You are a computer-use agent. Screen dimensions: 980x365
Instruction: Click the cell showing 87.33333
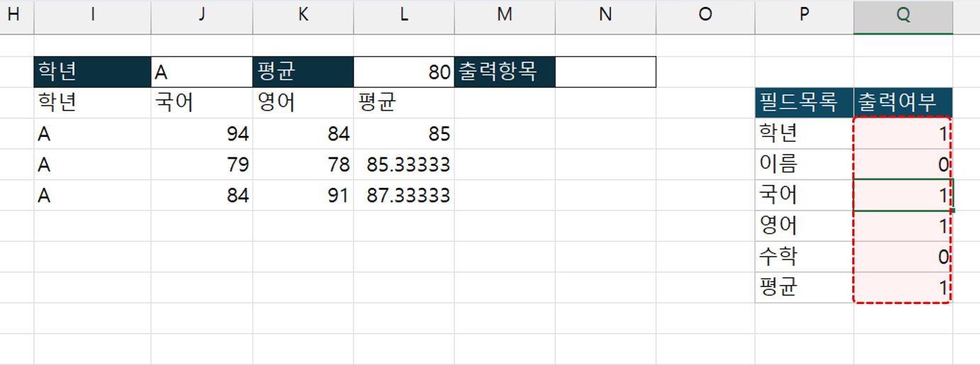(x=404, y=195)
